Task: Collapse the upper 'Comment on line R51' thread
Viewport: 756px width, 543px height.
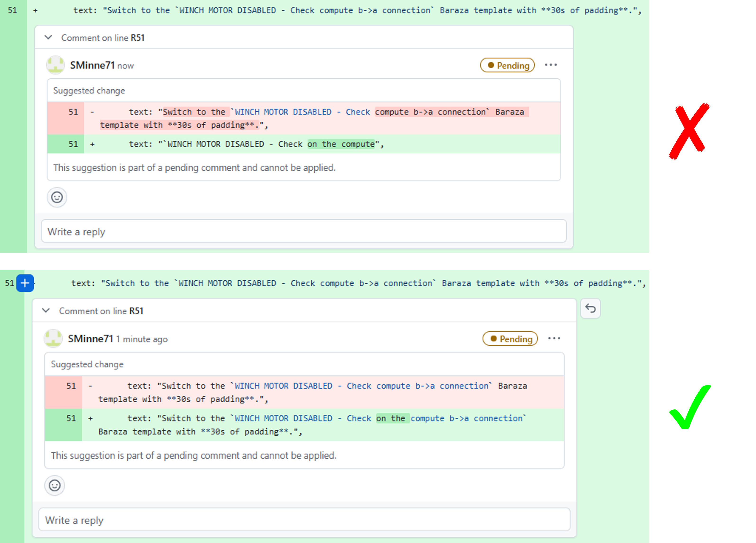Action: tap(48, 37)
